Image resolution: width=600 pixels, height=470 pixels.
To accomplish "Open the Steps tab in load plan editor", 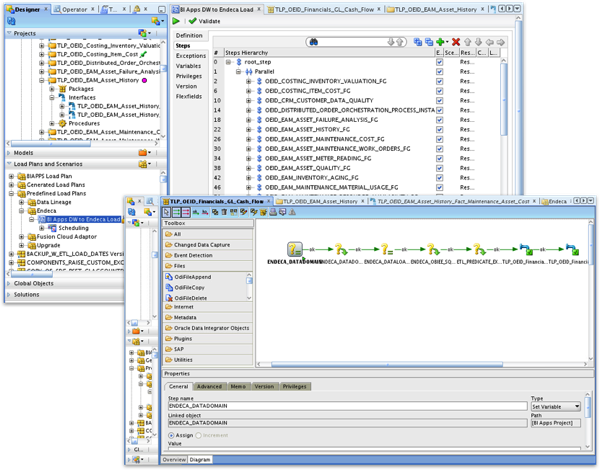I will pyautogui.click(x=183, y=46).
